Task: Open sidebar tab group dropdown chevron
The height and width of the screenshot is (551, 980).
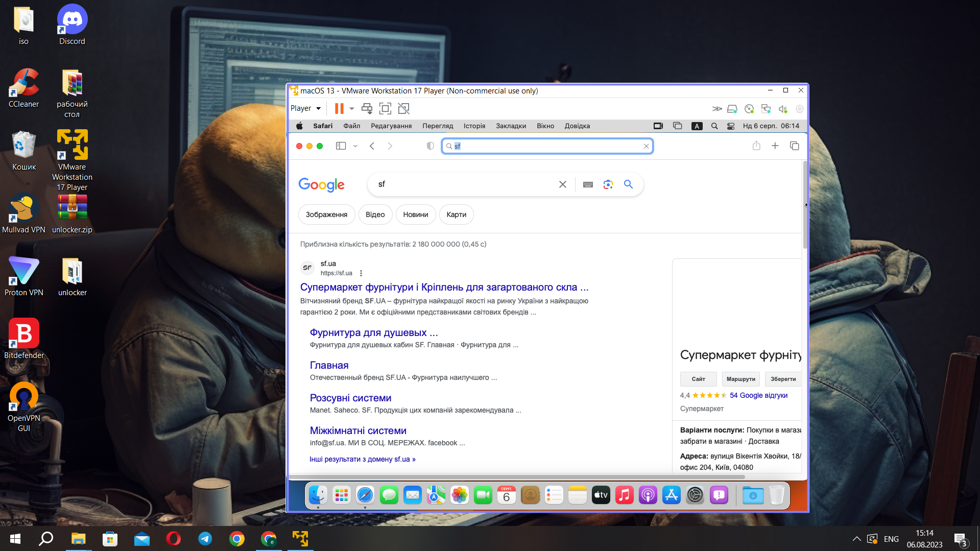Action: point(355,146)
